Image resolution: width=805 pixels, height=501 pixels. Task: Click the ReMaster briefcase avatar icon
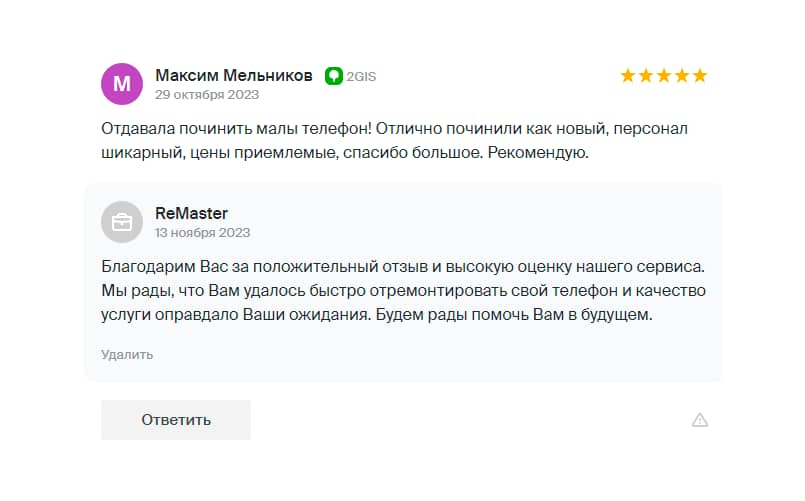coord(122,222)
